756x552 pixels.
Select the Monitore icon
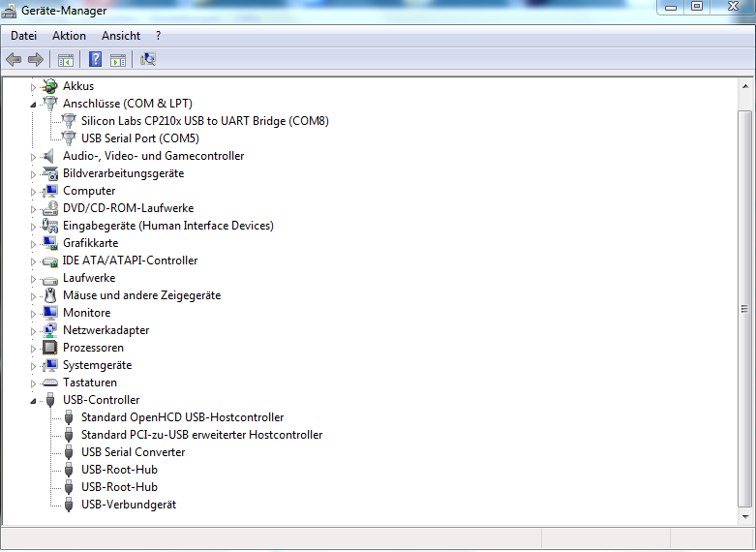[50, 313]
